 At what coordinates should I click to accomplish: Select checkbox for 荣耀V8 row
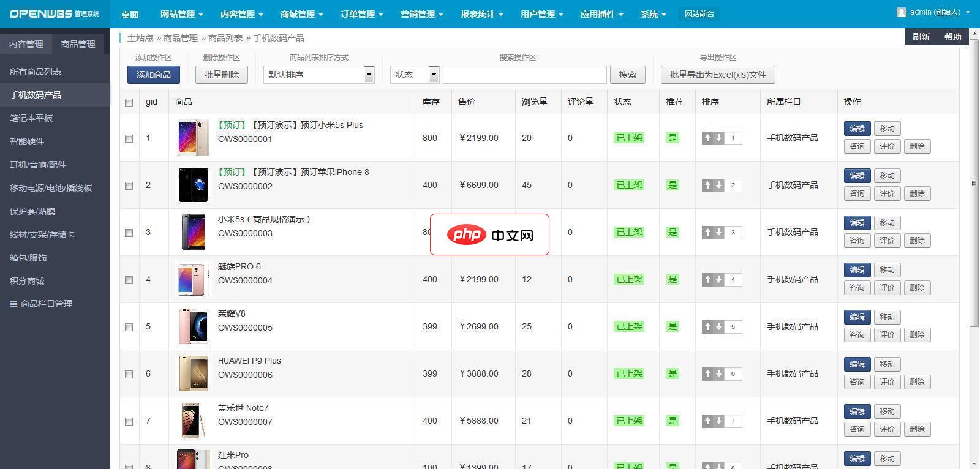[x=129, y=327]
